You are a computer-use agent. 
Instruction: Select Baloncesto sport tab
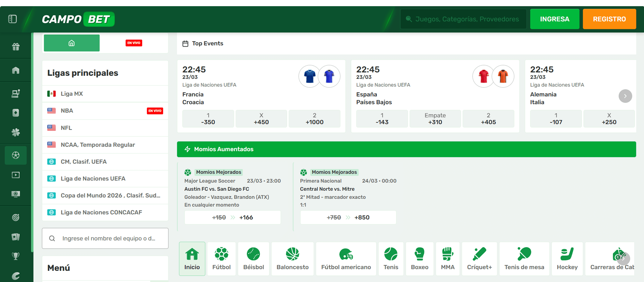292,259
